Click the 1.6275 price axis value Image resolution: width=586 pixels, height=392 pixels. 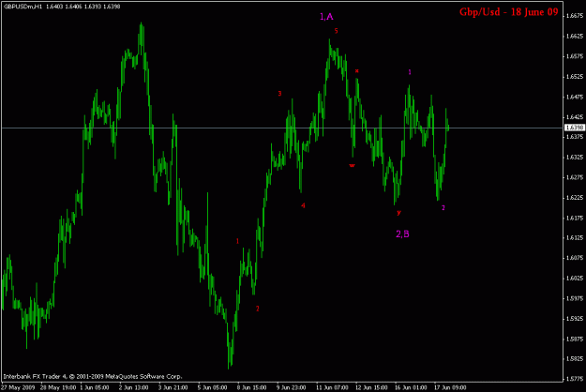(x=575, y=177)
